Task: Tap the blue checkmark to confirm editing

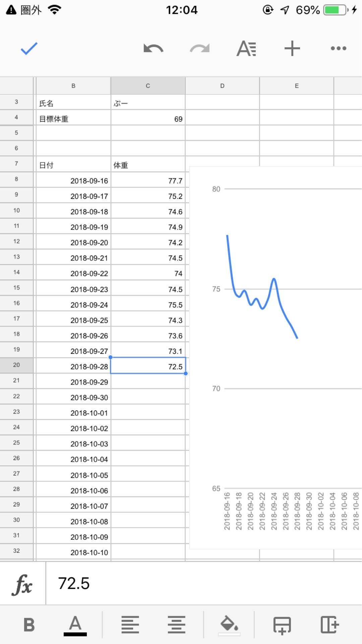Action: [29, 49]
